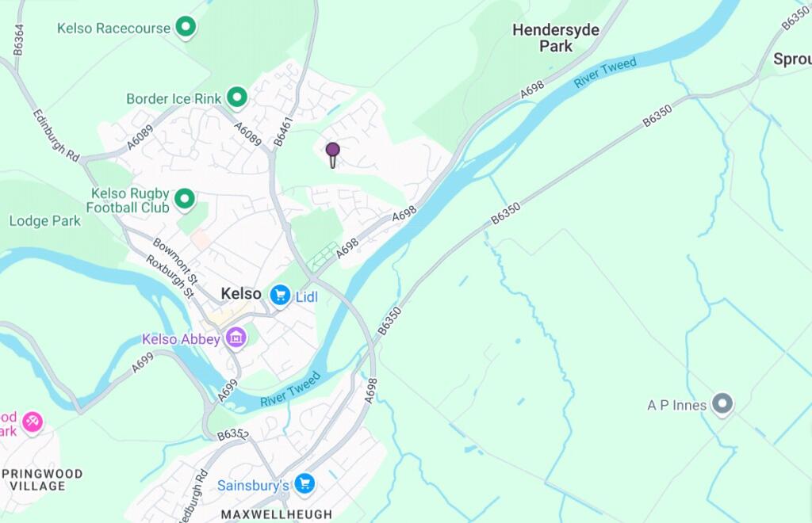
Task: Select the Sainsbury's shopping cart marker
Action: [304, 484]
